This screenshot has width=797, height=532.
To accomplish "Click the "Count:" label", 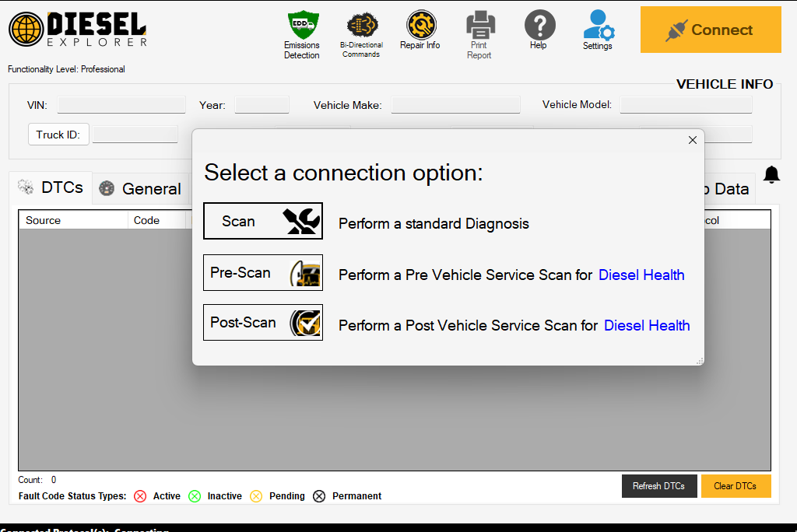I will [30, 480].
